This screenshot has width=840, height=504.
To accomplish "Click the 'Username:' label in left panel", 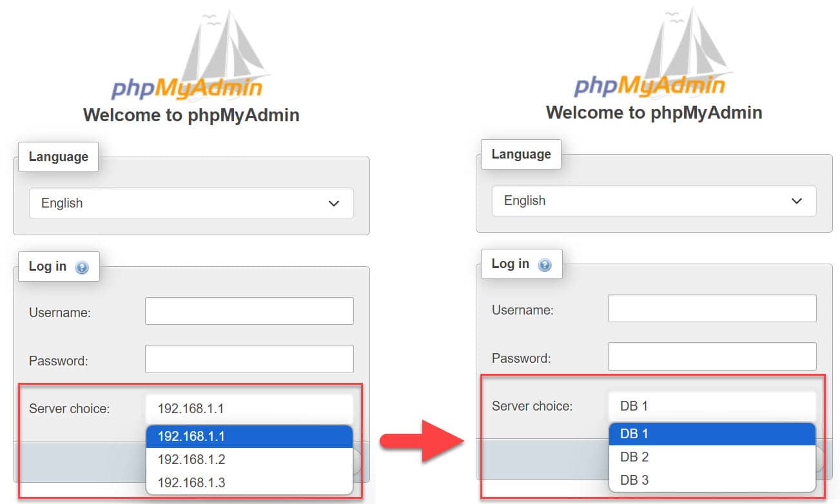I will 60,313.
